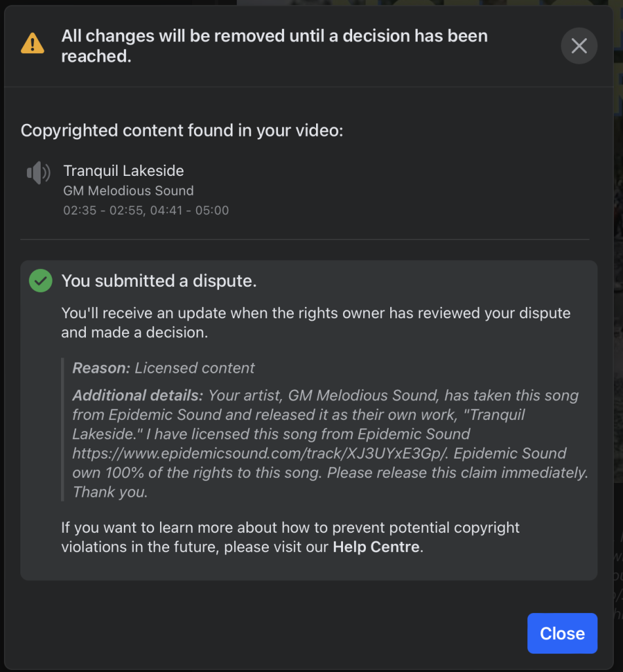Click the speaker icon beside Tranquil Lakeside
Viewport: 623px width, 672px height.
point(39,173)
